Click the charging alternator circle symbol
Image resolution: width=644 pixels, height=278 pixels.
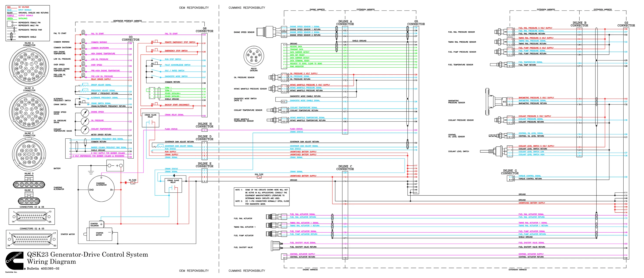coord(101,188)
